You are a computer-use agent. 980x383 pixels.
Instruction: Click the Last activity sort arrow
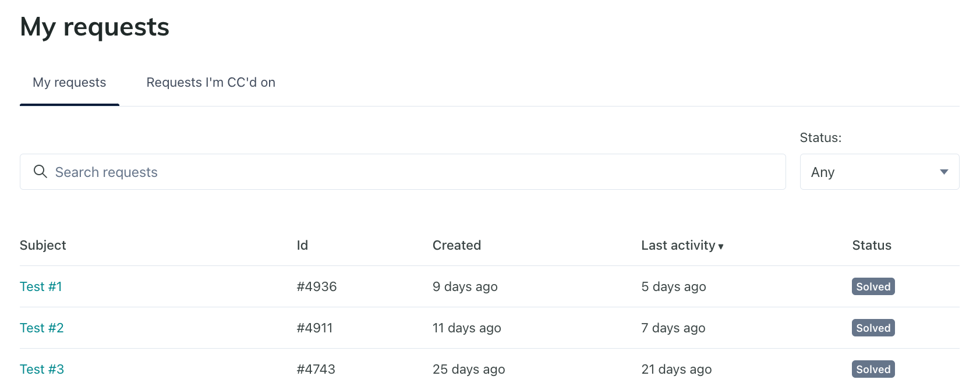point(721,247)
